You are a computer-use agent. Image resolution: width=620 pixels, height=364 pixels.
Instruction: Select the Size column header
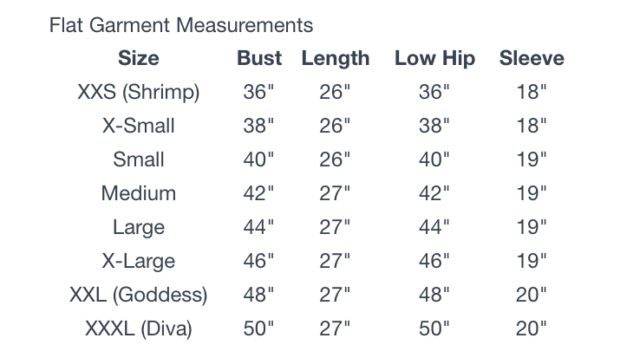[139, 58]
